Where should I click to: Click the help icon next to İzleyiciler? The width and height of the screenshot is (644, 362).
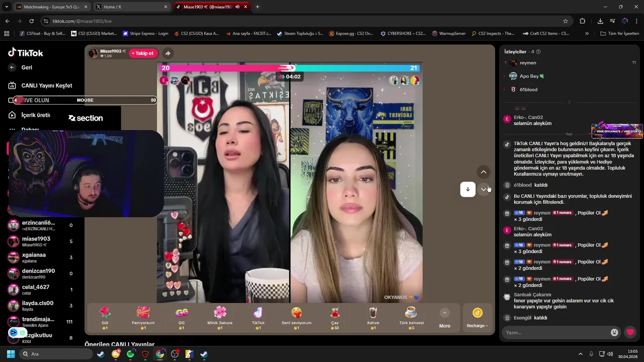click(x=538, y=52)
